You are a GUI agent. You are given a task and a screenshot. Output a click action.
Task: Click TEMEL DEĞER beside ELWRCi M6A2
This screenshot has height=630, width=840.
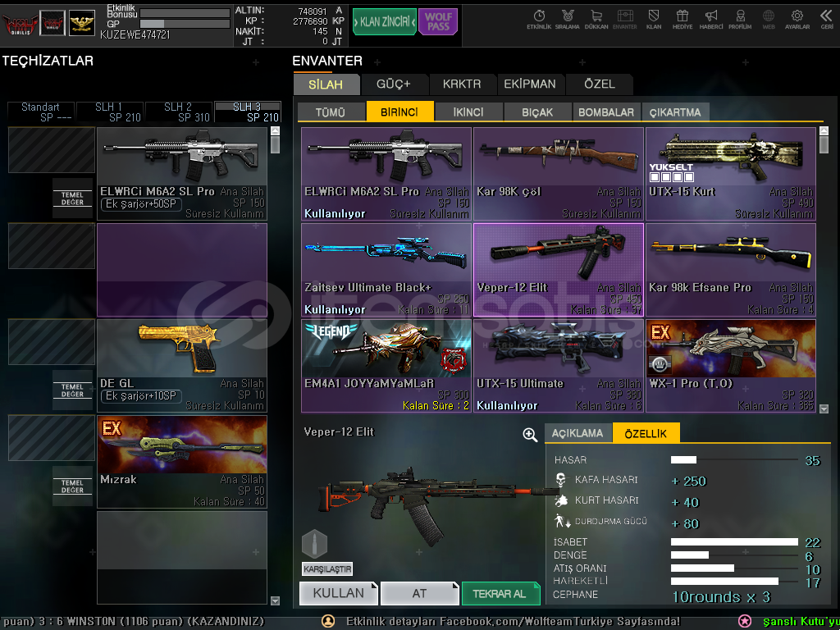(72, 199)
